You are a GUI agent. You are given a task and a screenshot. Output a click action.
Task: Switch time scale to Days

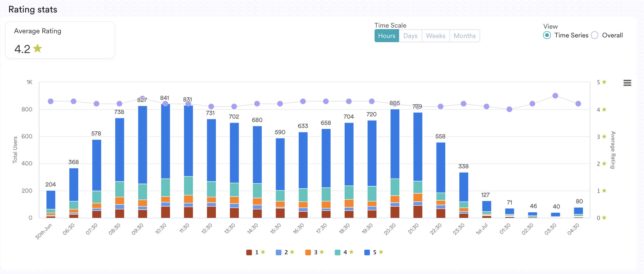tap(410, 36)
